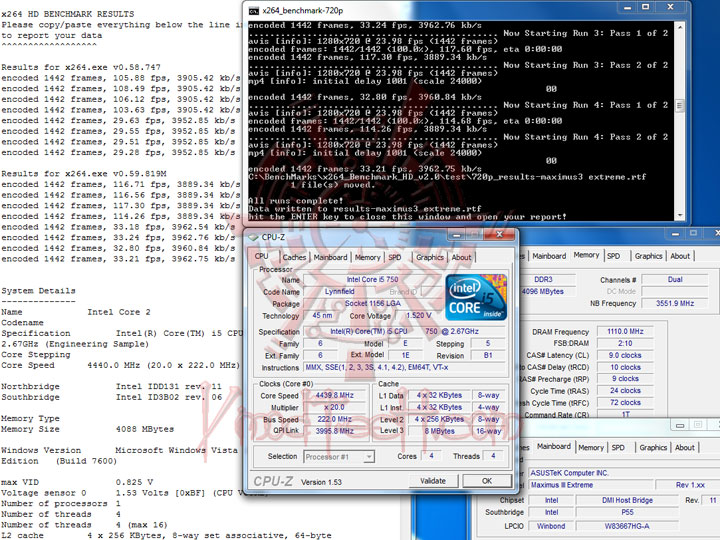Click the Cores count value field
Viewport: 720px width, 540px height.
431,456
